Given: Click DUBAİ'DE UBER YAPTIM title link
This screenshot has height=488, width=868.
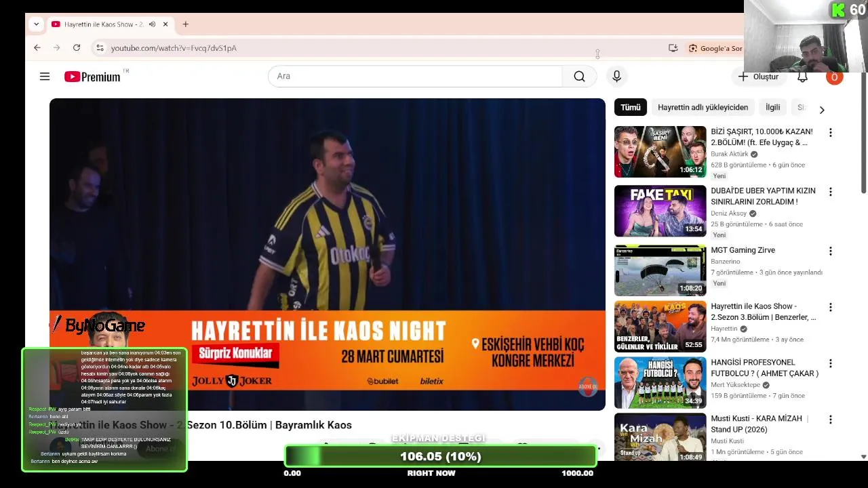Looking at the screenshot, I should (763, 196).
